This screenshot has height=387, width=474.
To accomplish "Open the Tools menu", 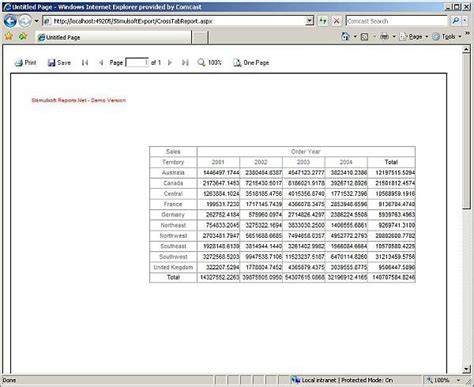I will coord(447,37).
